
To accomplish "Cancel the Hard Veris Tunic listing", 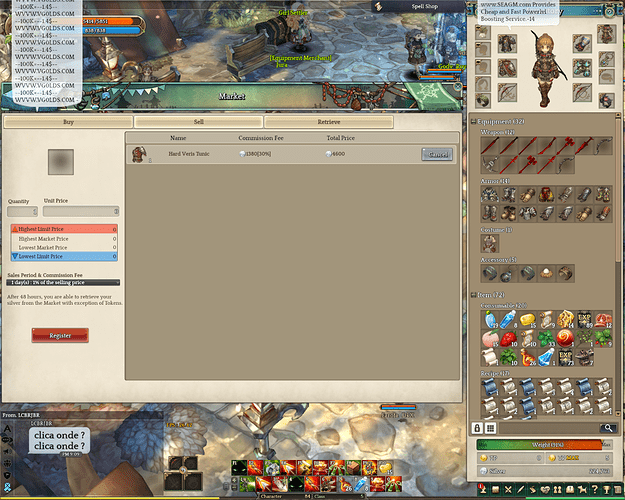I will pos(436,154).
